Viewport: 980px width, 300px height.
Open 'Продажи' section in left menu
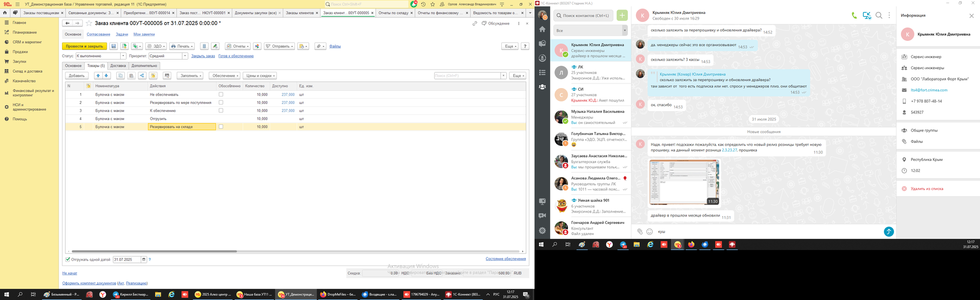20,51
